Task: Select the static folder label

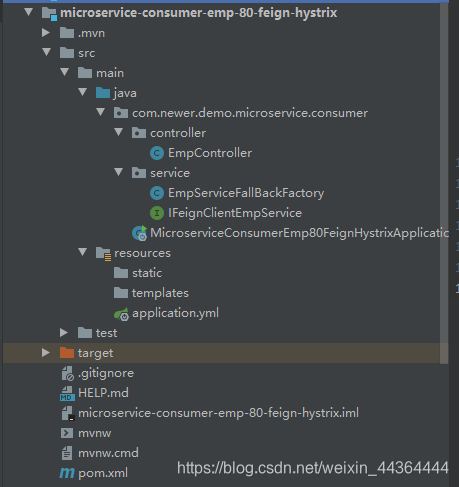Action: click(x=147, y=273)
